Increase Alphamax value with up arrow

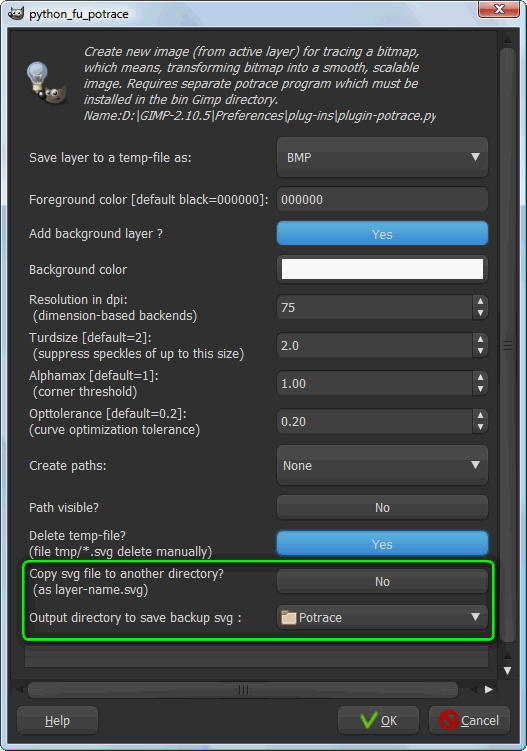[480, 377]
